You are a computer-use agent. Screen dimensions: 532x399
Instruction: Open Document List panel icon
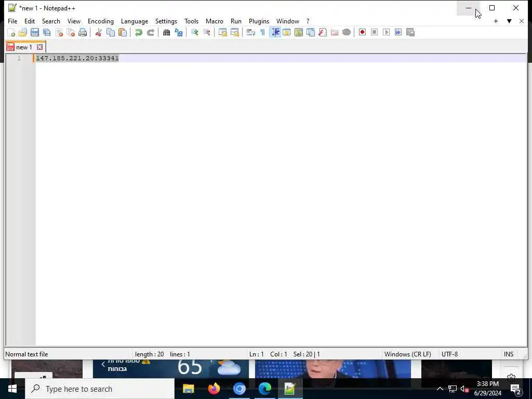coord(311,32)
